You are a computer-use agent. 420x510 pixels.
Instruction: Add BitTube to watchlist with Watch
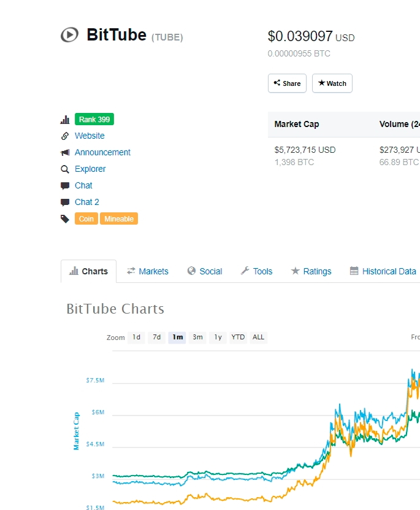pyautogui.click(x=332, y=83)
